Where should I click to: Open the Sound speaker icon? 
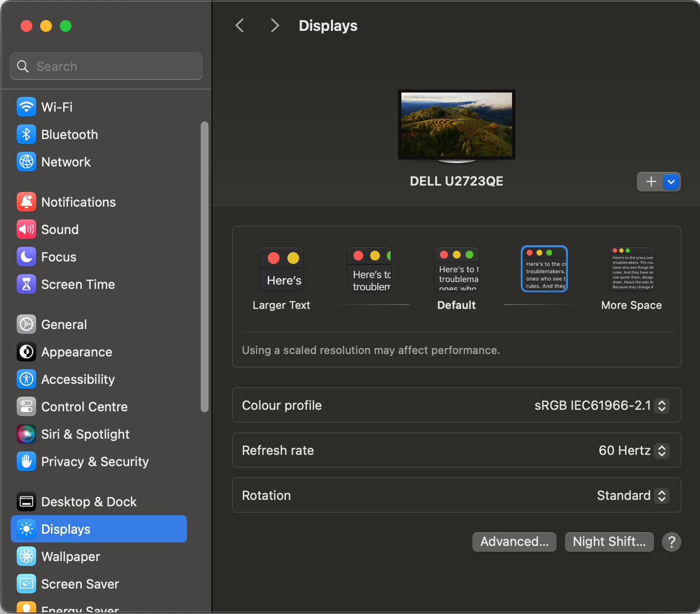26,229
